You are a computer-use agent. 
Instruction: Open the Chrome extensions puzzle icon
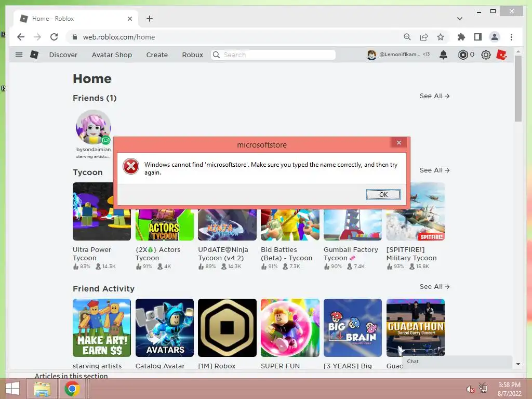461,37
